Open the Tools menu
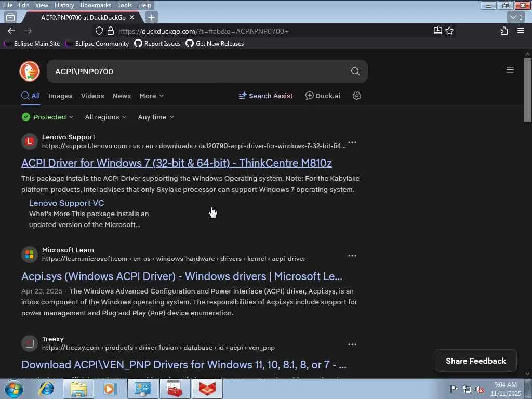 [x=125, y=5]
